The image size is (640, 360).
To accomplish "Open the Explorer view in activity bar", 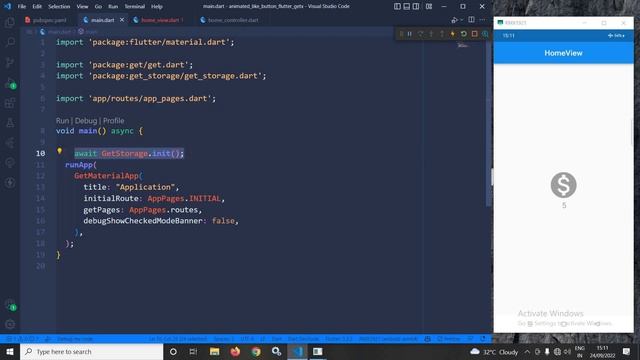I will tap(10, 22).
